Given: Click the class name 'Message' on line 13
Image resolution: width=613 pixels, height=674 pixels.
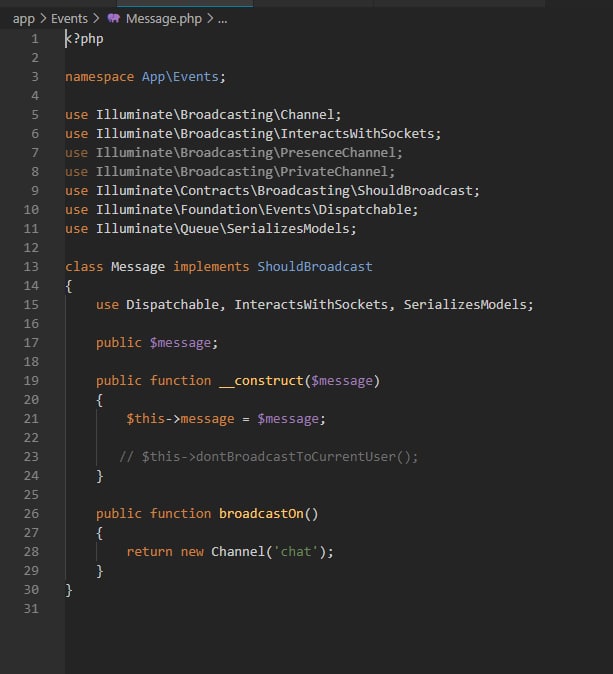Looking at the screenshot, I should point(138,267).
